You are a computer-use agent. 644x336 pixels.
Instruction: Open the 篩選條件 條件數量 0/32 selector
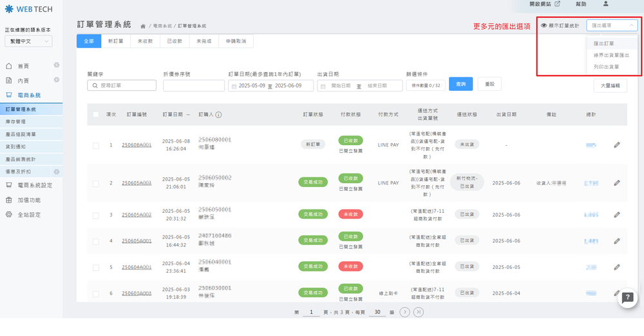click(x=426, y=86)
